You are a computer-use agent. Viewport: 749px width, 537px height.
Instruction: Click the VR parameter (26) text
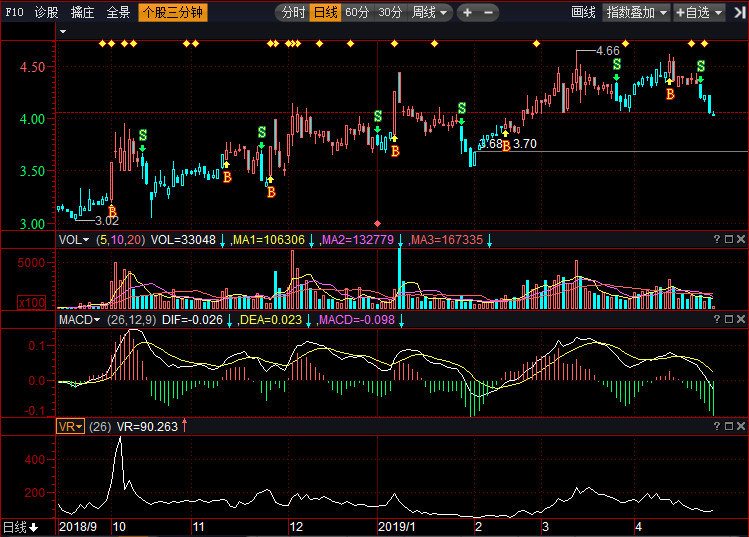coord(100,427)
